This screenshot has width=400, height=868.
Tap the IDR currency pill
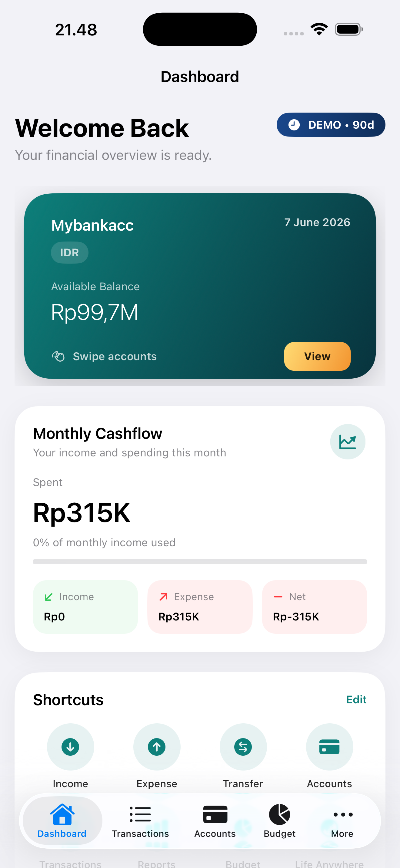click(69, 252)
